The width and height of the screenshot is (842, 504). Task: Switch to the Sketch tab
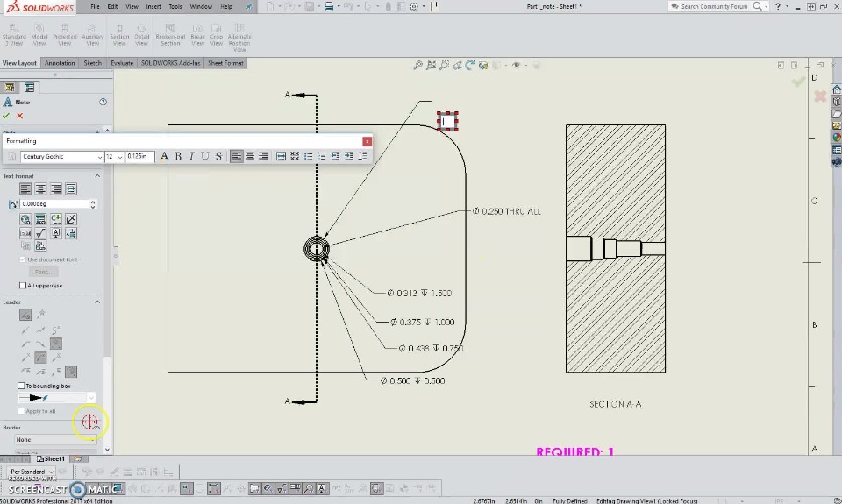click(92, 63)
